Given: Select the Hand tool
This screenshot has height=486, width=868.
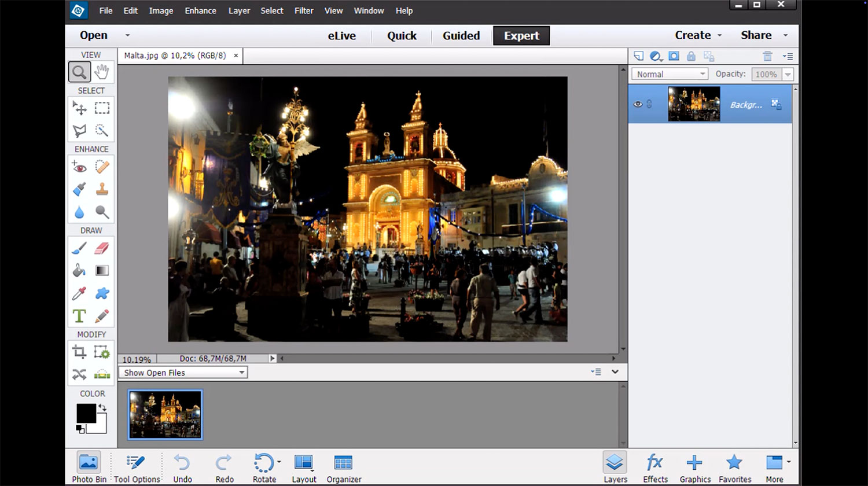Looking at the screenshot, I should [102, 72].
